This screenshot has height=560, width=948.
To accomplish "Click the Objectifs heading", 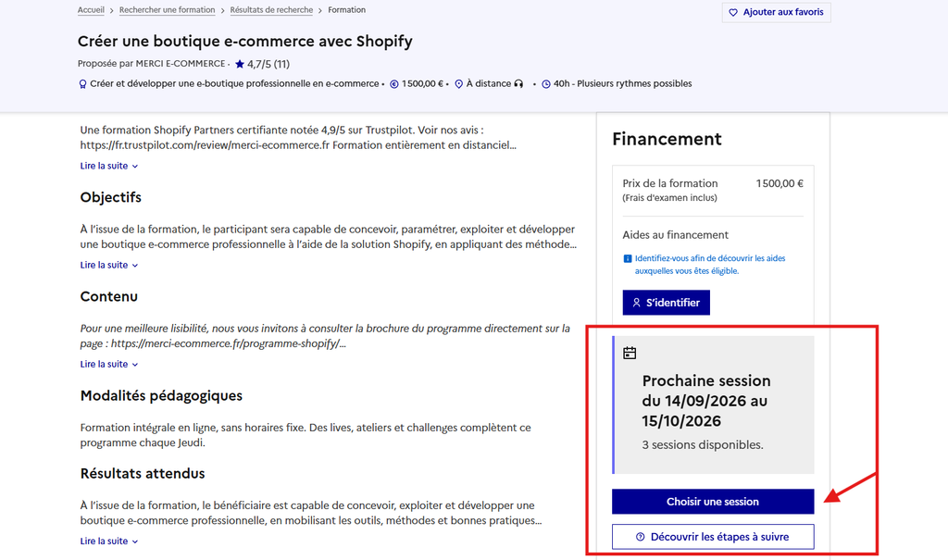I will coord(111,198).
